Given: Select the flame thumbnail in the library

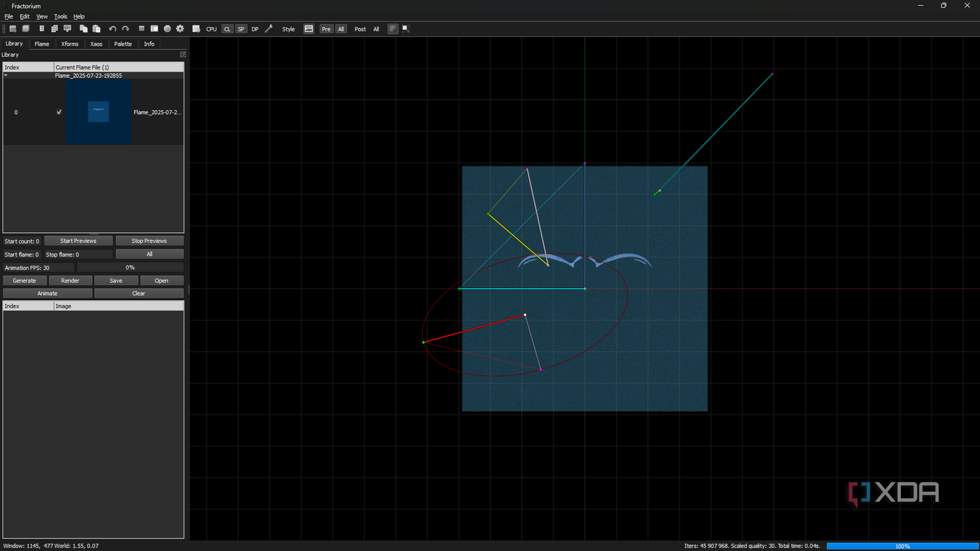Looking at the screenshot, I should tap(99, 112).
